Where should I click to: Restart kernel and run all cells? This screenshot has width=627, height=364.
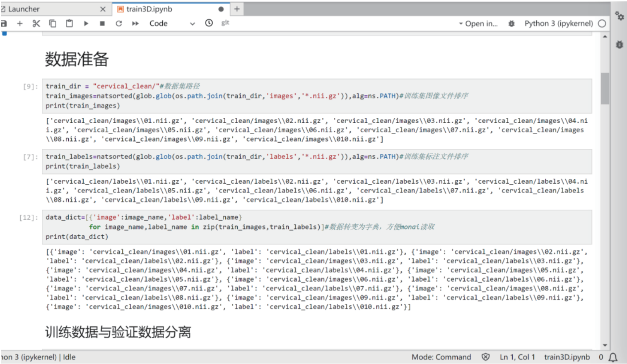point(135,24)
